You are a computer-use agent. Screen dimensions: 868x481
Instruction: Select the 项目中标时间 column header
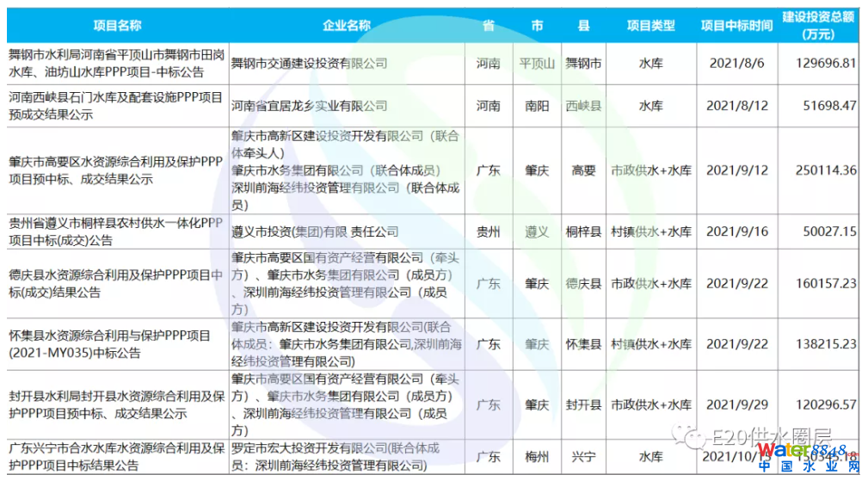(736, 26)
